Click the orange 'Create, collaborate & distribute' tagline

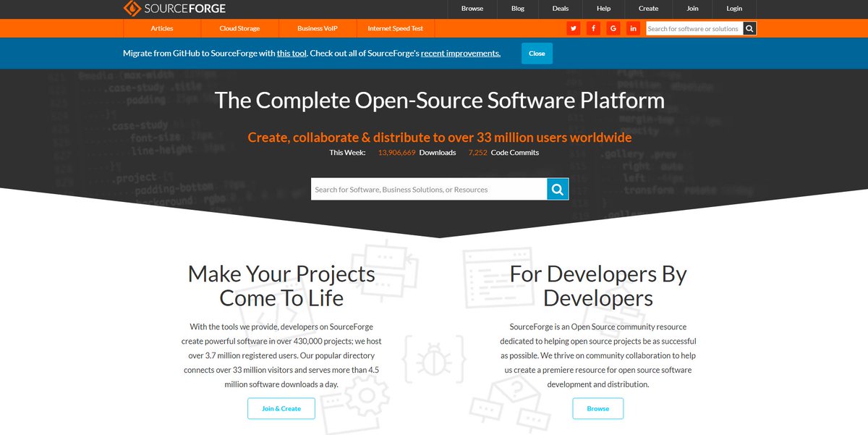coord(440,138)
